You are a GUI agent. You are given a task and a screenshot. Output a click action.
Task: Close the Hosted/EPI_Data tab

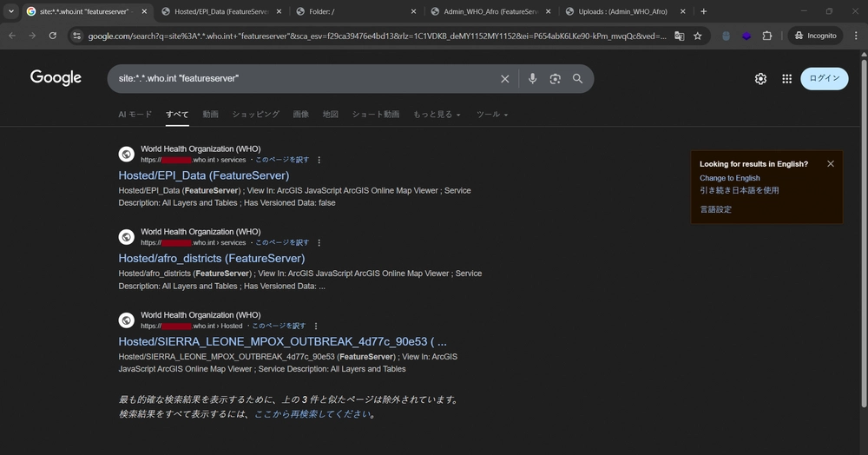coord(279,11)
